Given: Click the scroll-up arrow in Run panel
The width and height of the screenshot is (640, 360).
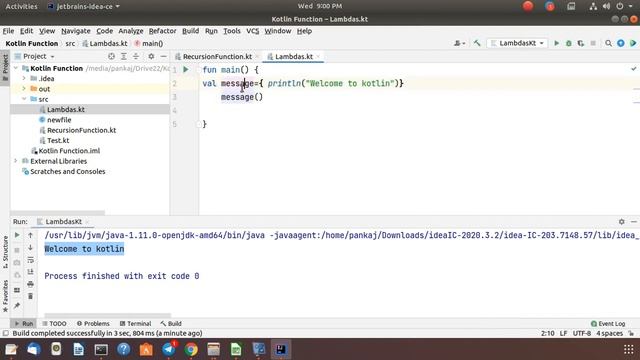Looking at the screenshot, I should [x=30, y=235].
